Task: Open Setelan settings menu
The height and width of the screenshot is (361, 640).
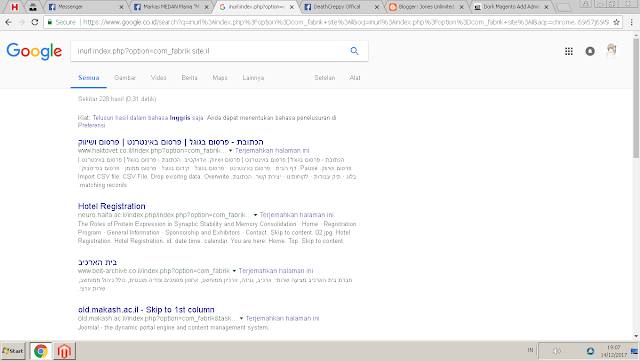Action: tap(324, 78)
